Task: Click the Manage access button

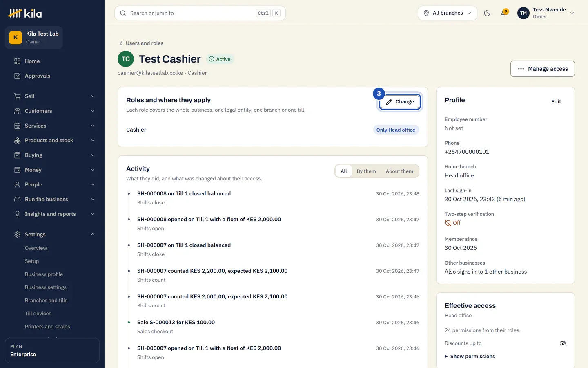Action: 543,69
